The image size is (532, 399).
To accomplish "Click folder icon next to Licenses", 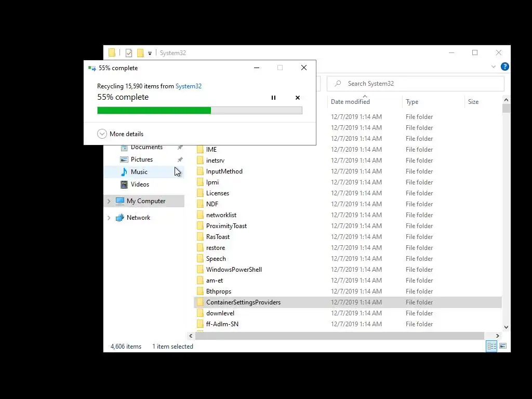I will 200,193.
